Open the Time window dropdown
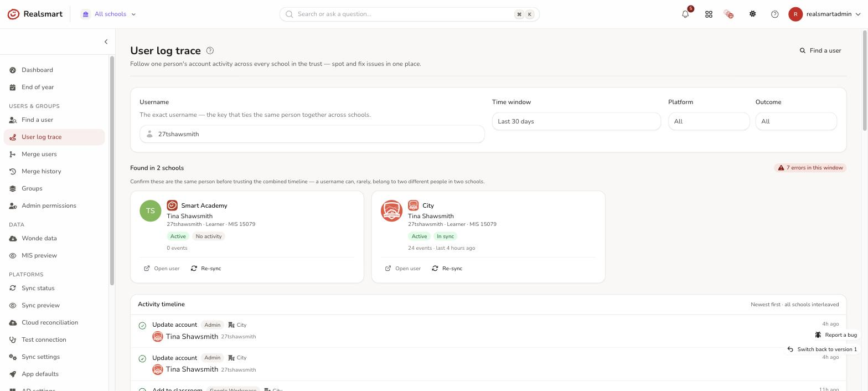Screen dimensions: 868x391 (576, 121)
